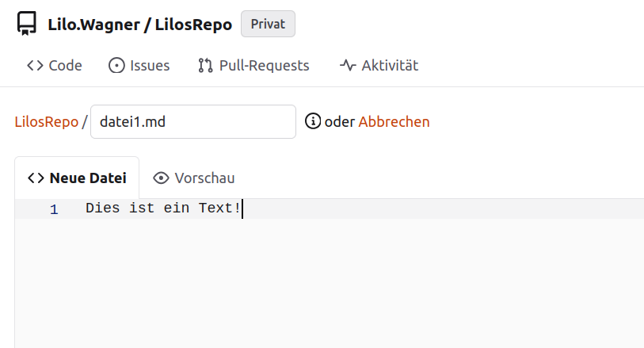Cancel editing via the Abbrechen link
This screenshot has height=348, width=644.
[394, 122]
